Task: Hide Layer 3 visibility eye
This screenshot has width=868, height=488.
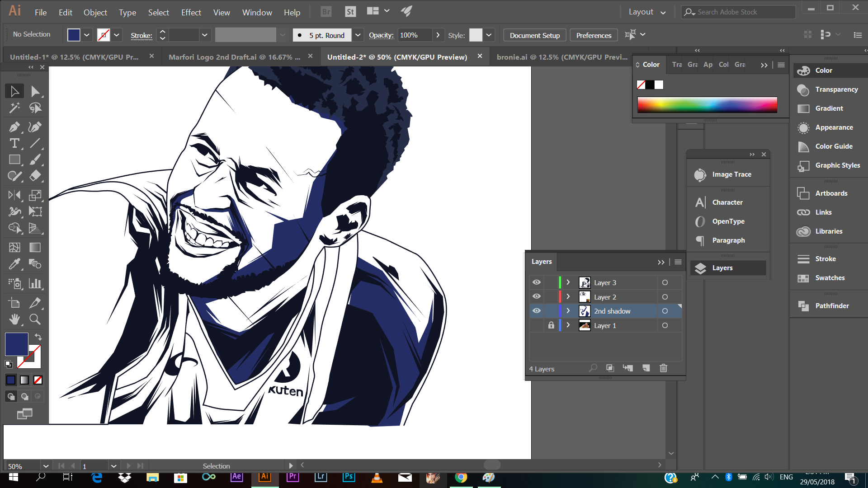Action: [x=537, y=282]
